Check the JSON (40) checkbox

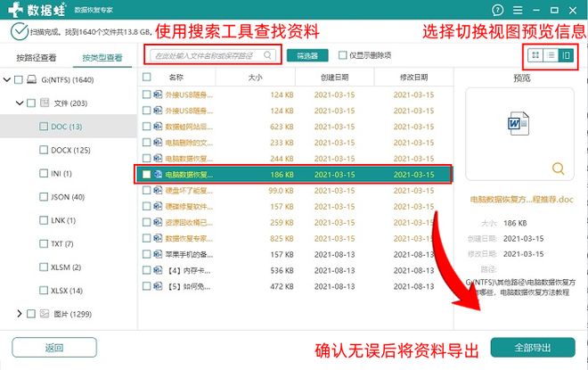click(x=44, y=197)
